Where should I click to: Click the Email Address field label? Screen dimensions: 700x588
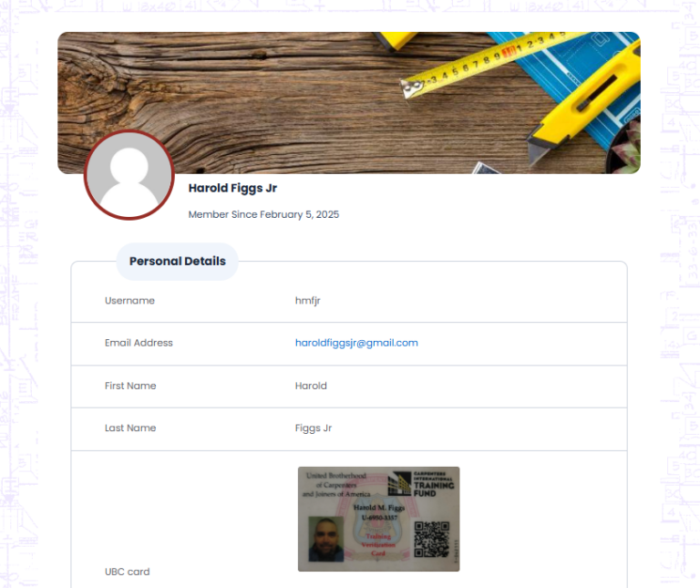(x=139, y=343)
